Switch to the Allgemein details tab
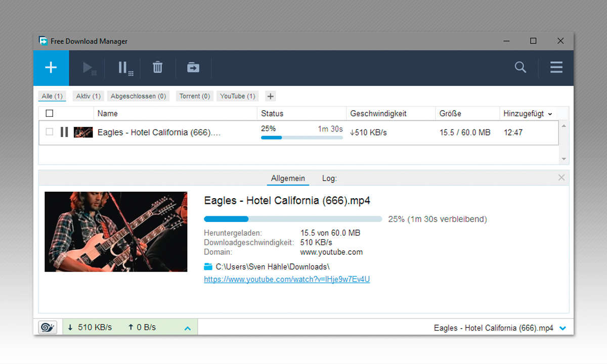Screen dimensions: 607x364 pos(288,178)
